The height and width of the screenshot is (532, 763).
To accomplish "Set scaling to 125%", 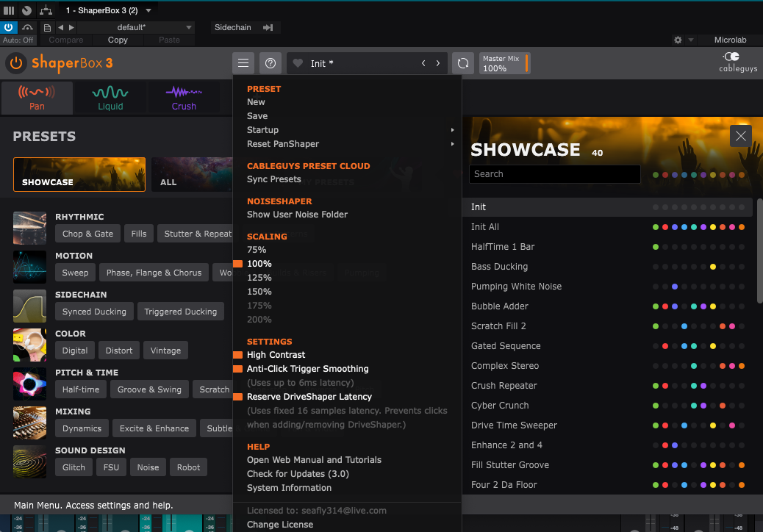I will click(x=259, y=278).
